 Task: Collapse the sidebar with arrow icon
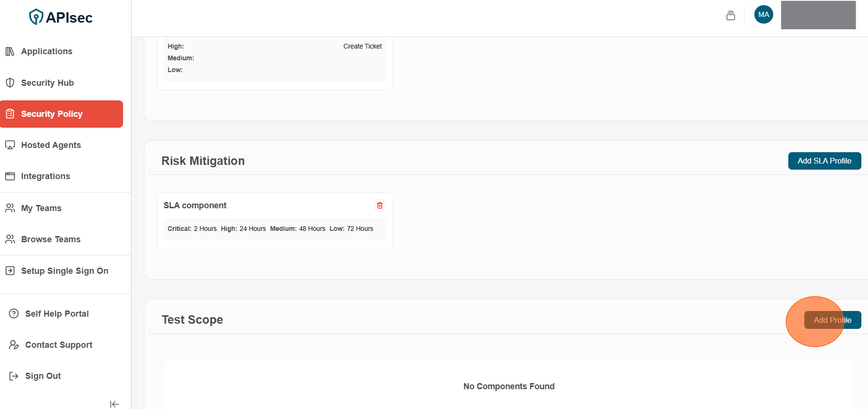click(x=114, y=404)
